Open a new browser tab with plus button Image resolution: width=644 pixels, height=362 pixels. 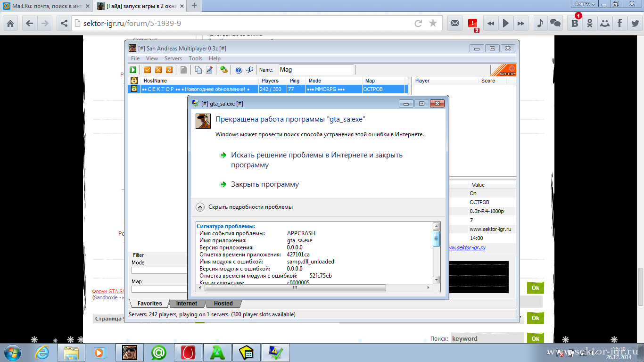coord(194,6)
